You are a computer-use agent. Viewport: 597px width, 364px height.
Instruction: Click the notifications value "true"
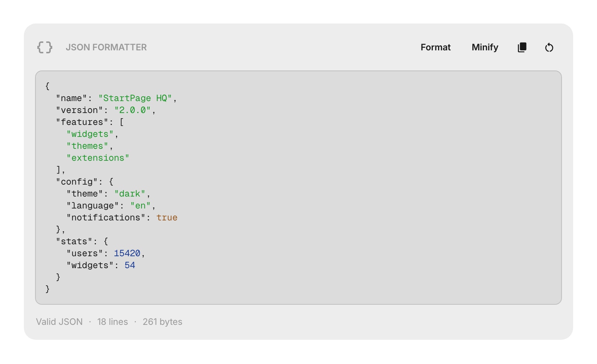click(167, 217)
